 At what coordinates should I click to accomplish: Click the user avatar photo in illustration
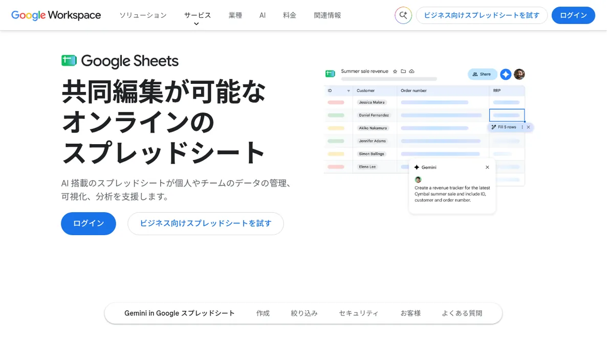click(x=519, y=74)
